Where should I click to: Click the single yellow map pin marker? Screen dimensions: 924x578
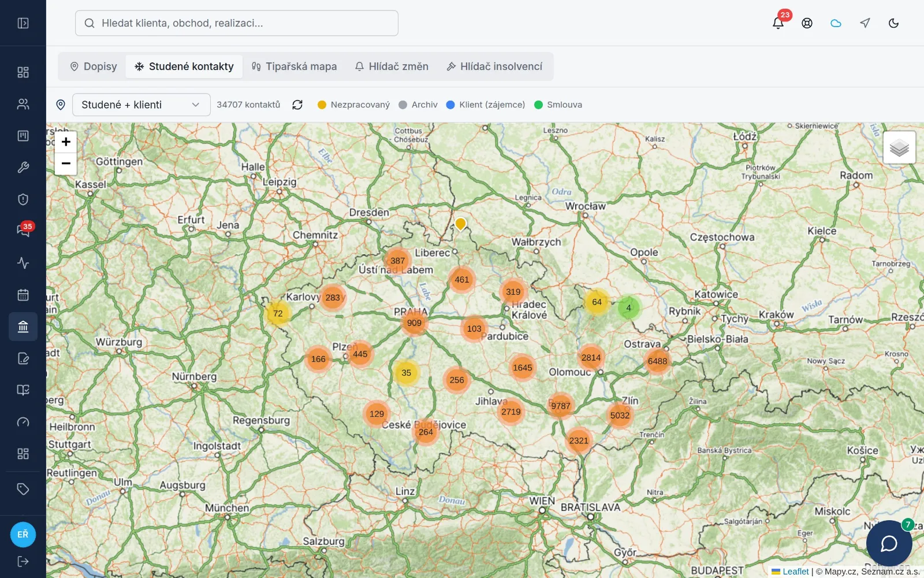(460, 224)
